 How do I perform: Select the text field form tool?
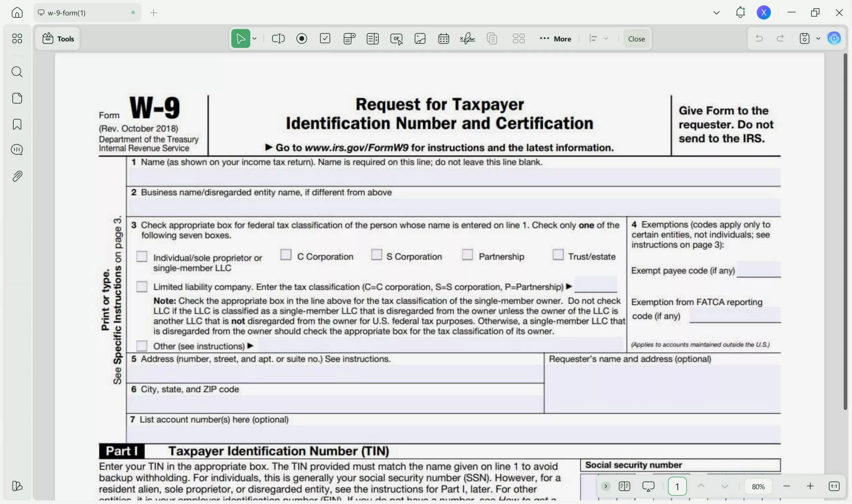278,38
